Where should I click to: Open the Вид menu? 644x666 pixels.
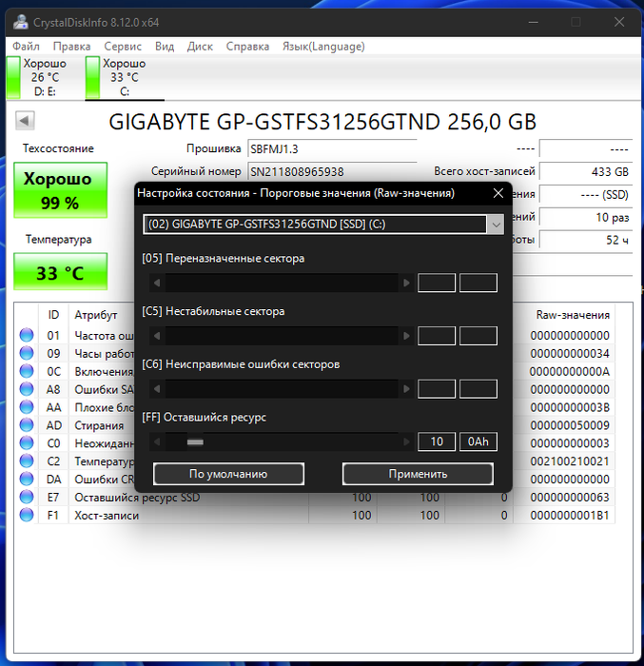click(x=165, y=47)
